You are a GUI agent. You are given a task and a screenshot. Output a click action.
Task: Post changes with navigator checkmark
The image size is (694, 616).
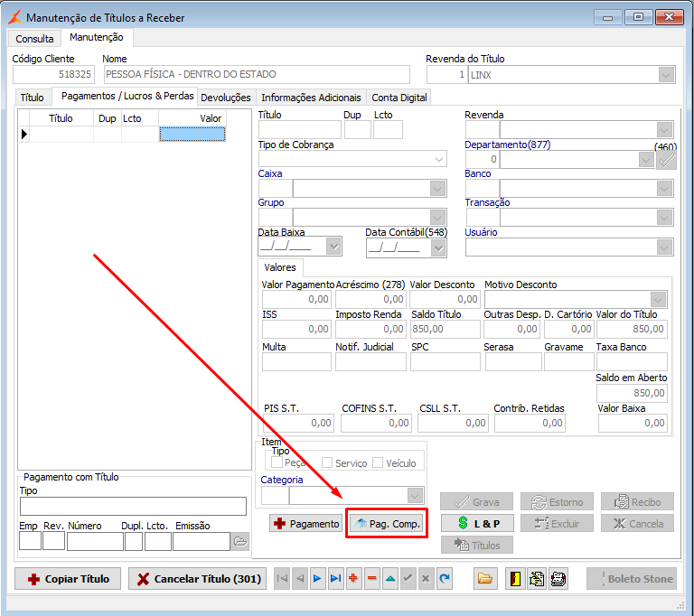[408, 578]
